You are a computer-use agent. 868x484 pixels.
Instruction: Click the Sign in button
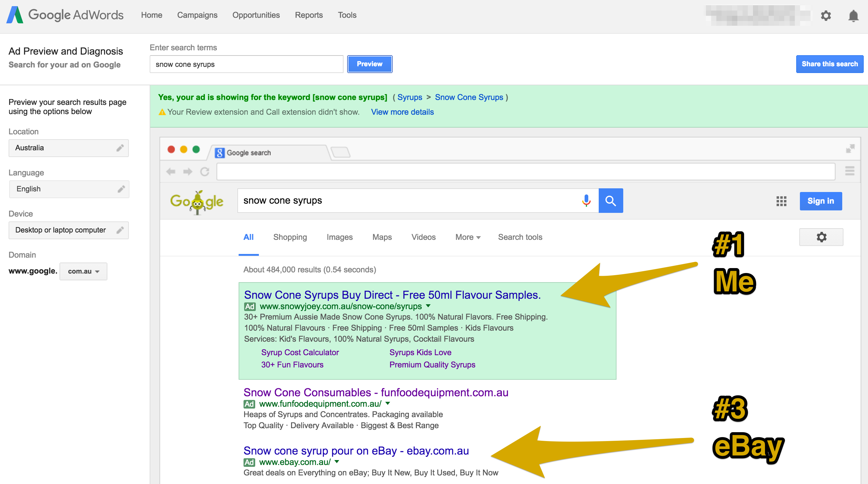[820, 201]
